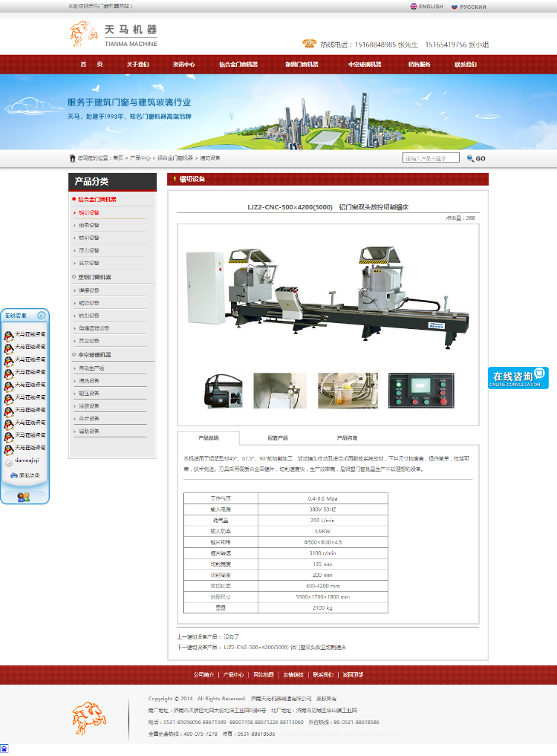This screenshot has height=756, width=557.
Task: View the servo motor thumbnail image
Action: pyautogui.click(x=224, y=391)
